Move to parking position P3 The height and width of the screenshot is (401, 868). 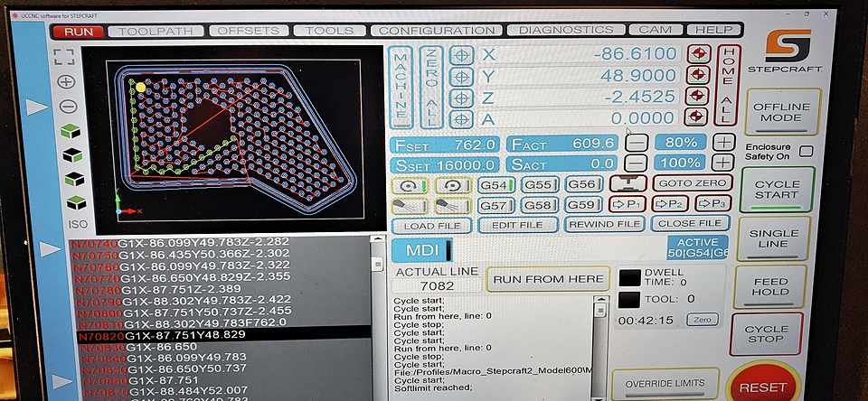tap(713, 203)
